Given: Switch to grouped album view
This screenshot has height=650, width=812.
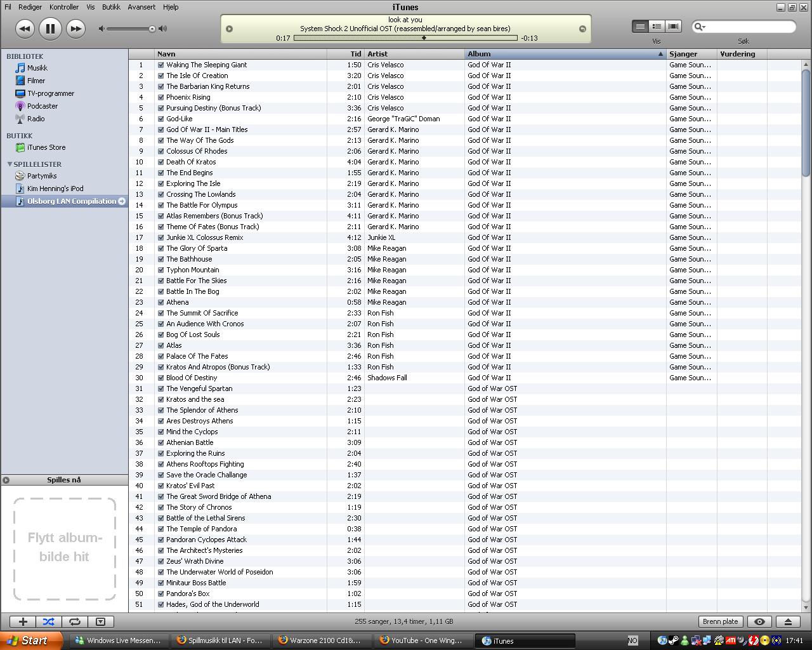Looking at the screenshot, I should coord(657,26).
